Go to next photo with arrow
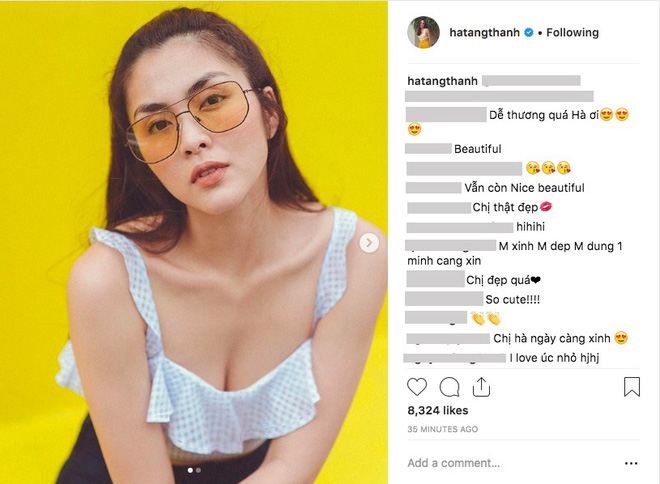The image size is (660, 484). click(369, 243)
